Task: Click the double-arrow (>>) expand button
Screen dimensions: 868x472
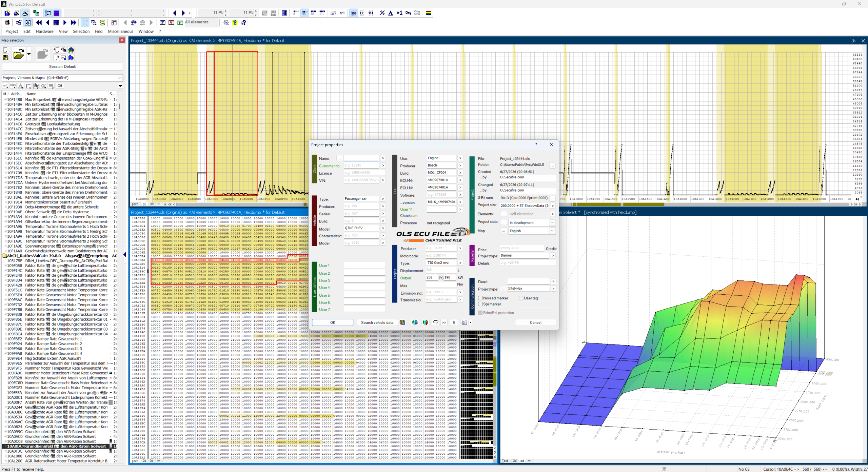Action: [x=444, y=322]
